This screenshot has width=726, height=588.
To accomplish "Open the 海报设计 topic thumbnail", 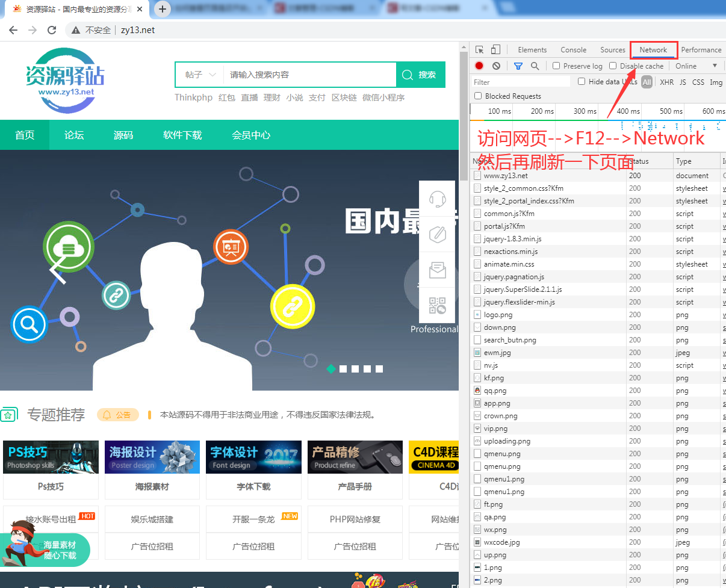I will [x=152, y=457].
